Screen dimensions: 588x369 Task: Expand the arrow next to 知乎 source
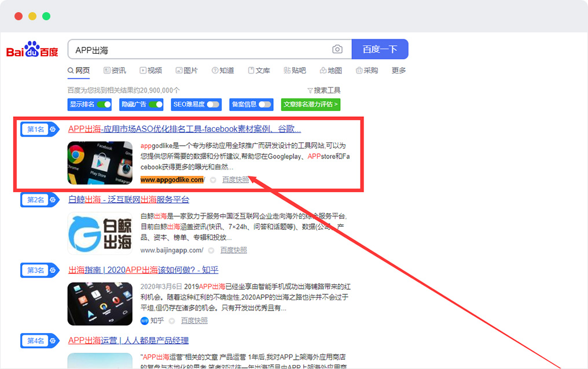pyautogui.click(x=172, y=320)
